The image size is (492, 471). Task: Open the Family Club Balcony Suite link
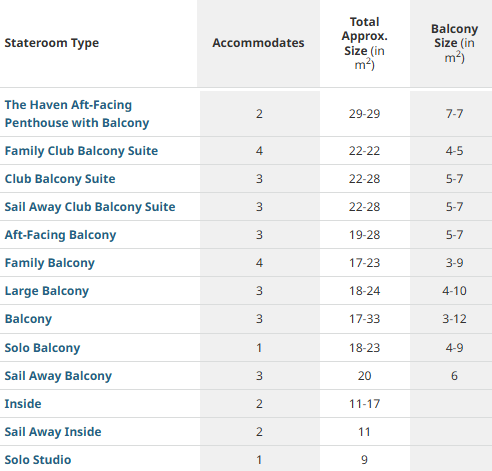click(x=81, y=151)
